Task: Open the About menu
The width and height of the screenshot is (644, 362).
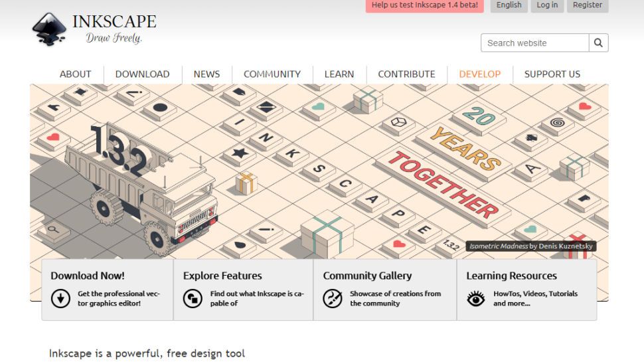Action: [76, 74]
